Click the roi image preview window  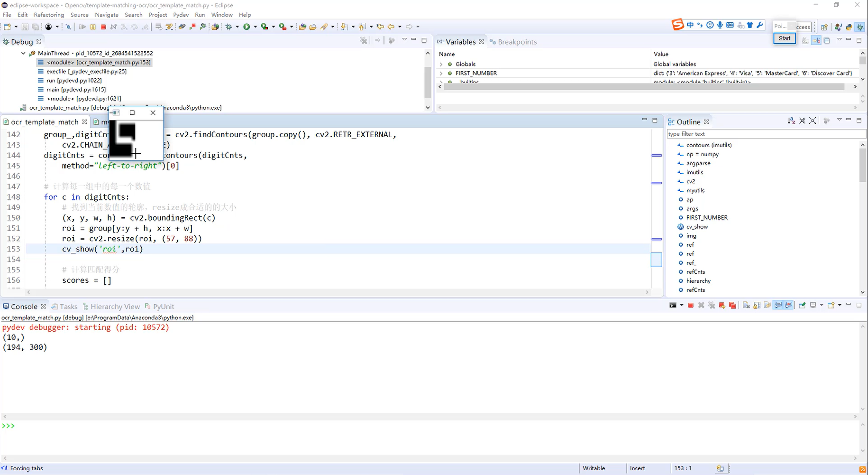136,133
